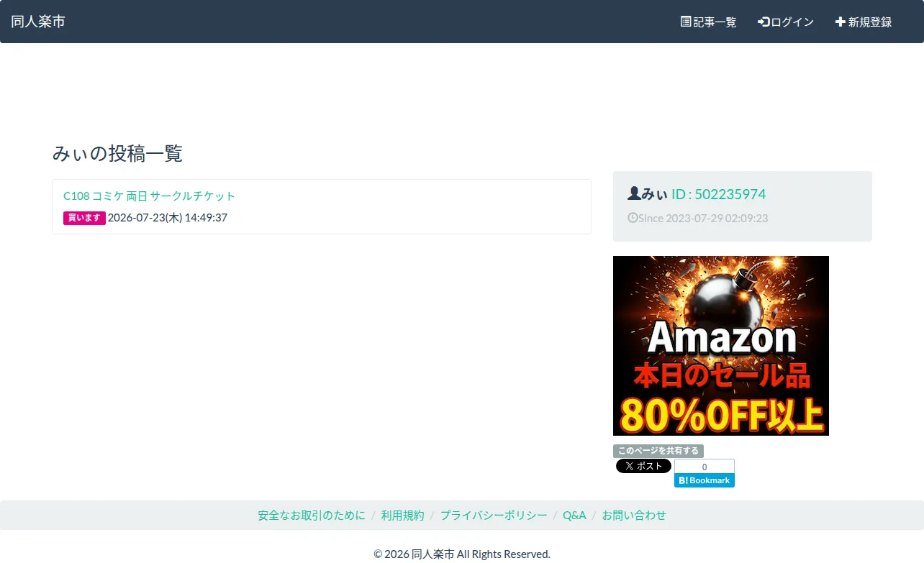Open the 記事一覧 article list icon
The image size is (924, 563).
686,22
